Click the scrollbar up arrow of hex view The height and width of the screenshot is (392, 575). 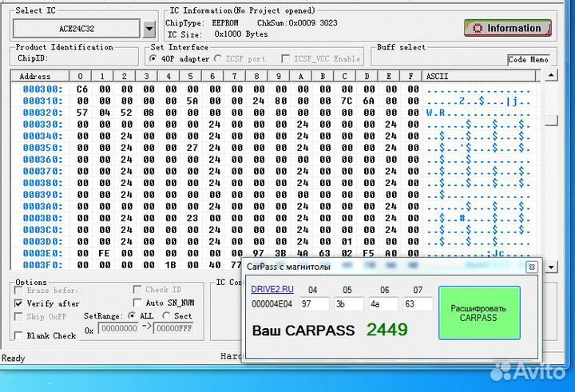tap(551, 76)
